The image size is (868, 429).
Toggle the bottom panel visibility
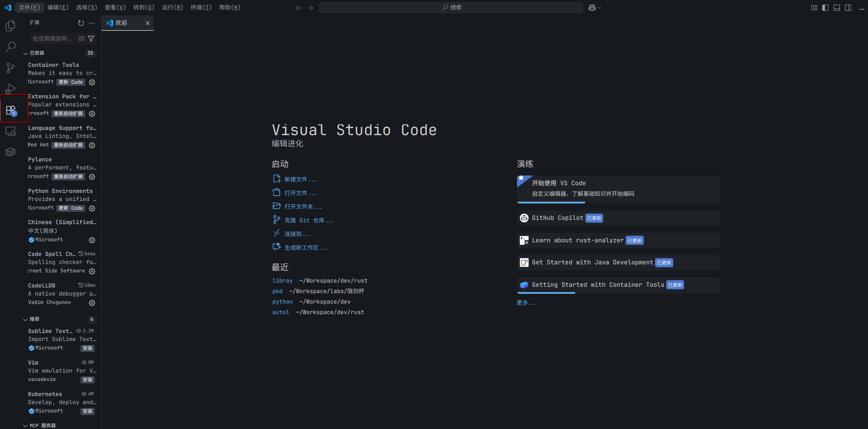point(836,8)
